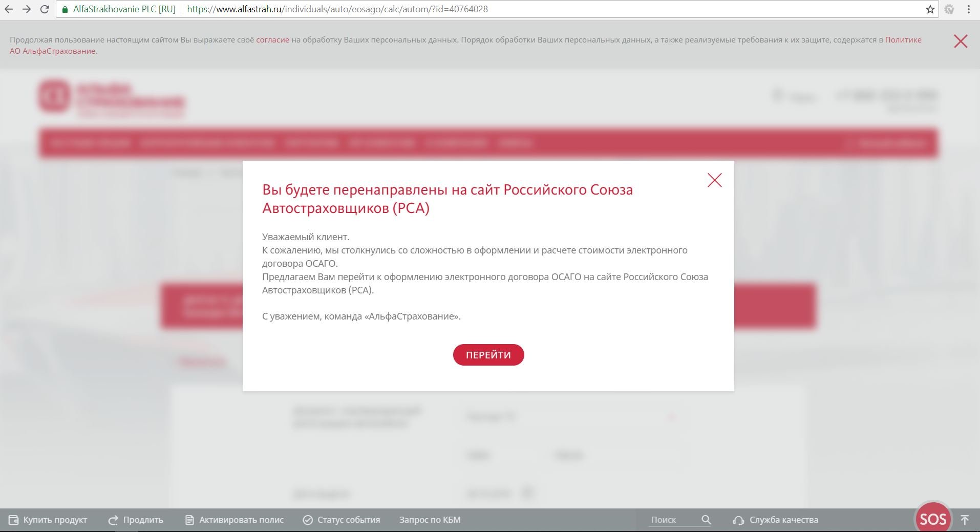
Task: Dismiss the personal data consent banner
Action: tap(961, 41)
